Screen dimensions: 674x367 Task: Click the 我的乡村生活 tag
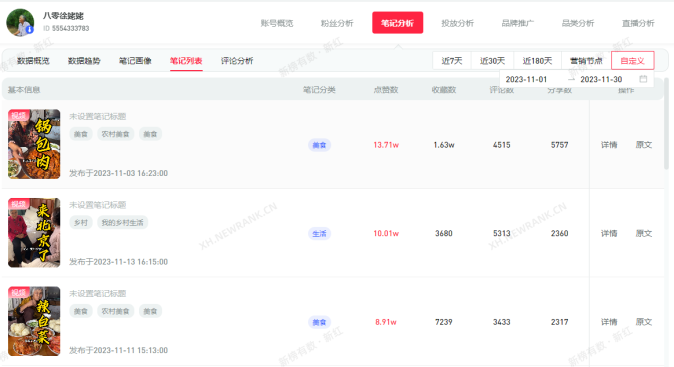[123, 223]
